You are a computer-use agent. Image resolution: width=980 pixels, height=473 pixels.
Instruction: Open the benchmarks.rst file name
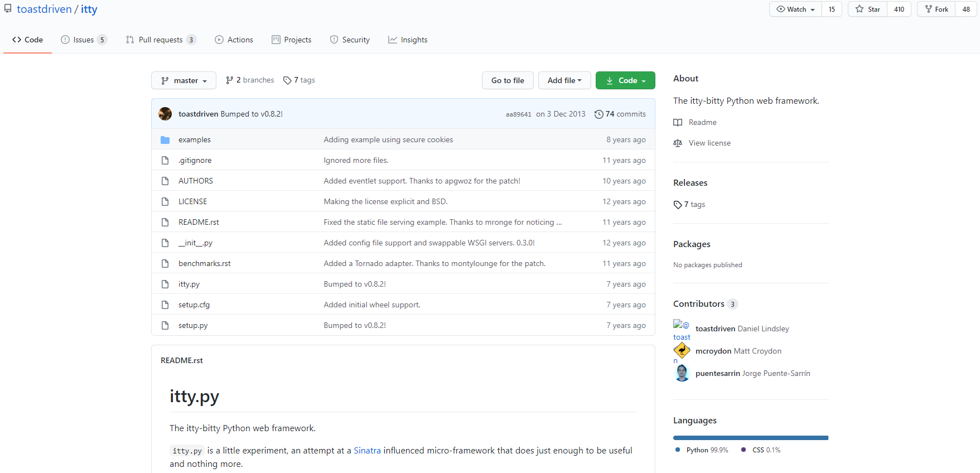(x=205, y=264)
